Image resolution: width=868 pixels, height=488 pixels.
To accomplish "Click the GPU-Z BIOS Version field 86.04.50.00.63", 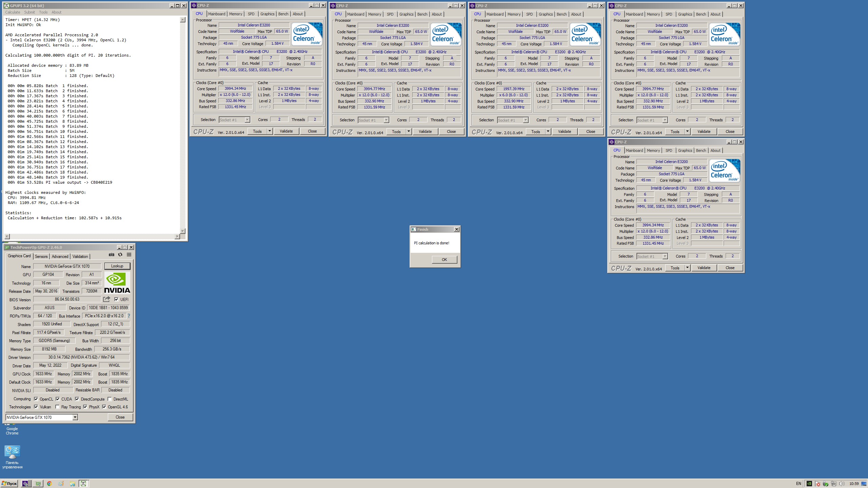I will tap(67, 299).
